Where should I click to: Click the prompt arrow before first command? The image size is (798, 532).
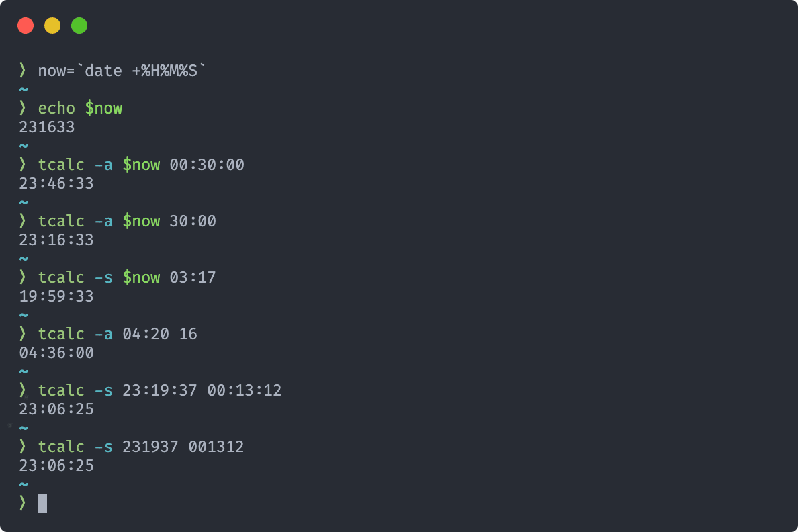22,71
